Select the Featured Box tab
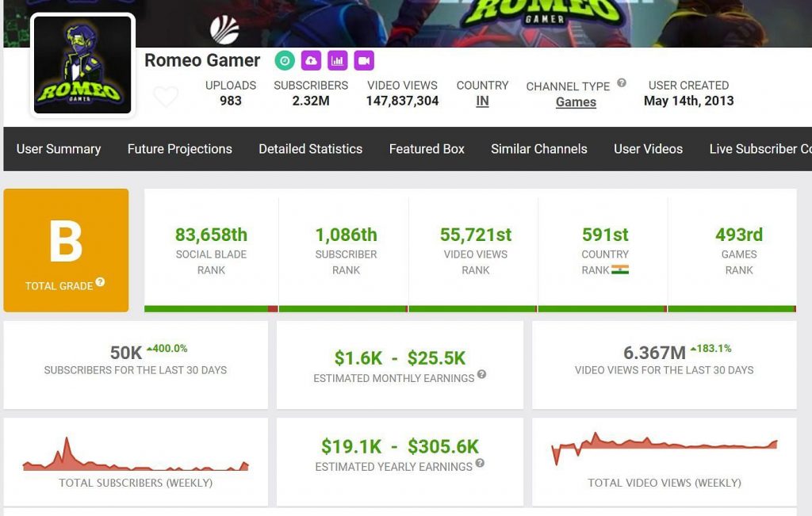 click(x=427, y=149)
